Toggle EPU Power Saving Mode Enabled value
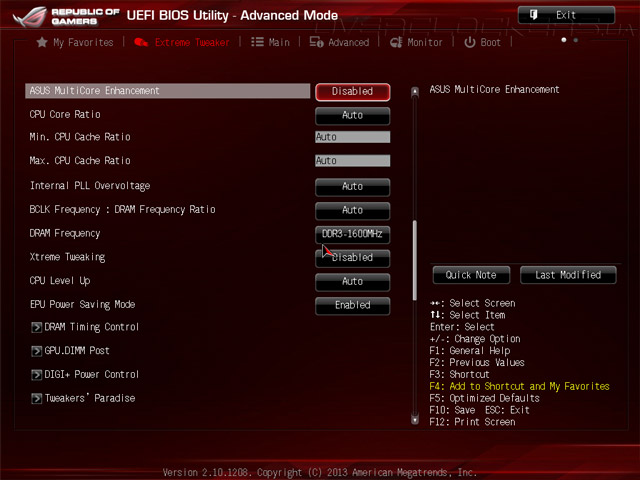640x480 pixels. (x=353, y=305)
